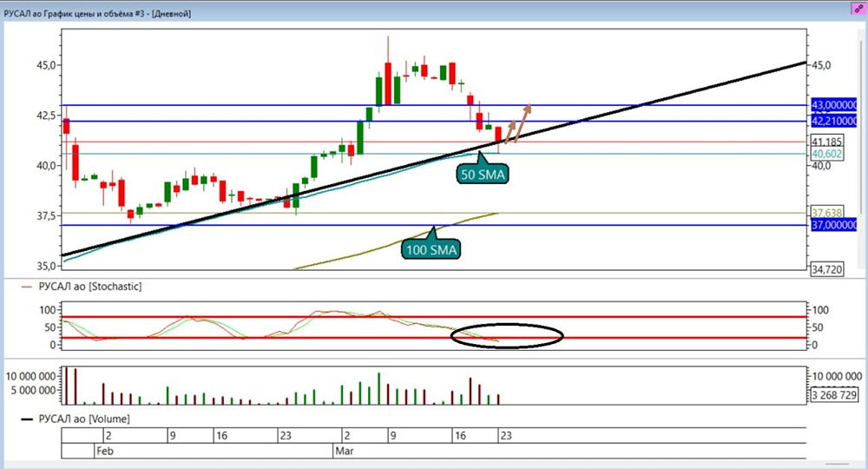Click the 3 268 729 volume value tag
Screen dimensions: 868x469
click(x=833, y=395)
